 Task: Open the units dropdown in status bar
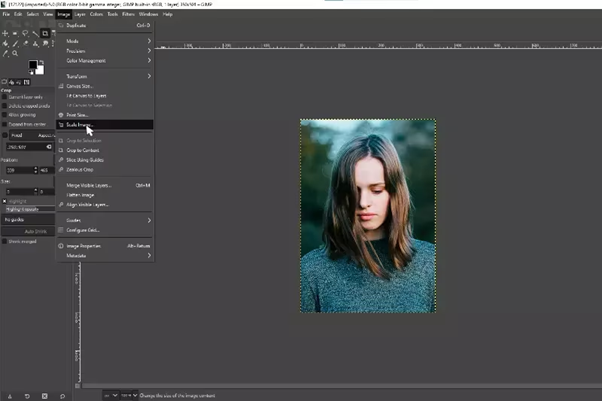tap(111, 395)
